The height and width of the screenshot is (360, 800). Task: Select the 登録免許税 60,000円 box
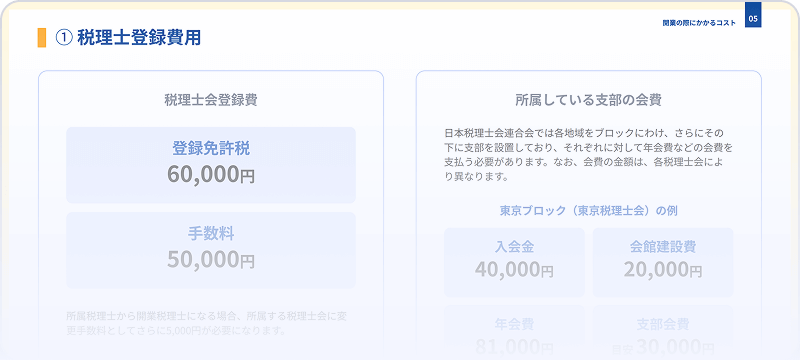tap(211, 165)
